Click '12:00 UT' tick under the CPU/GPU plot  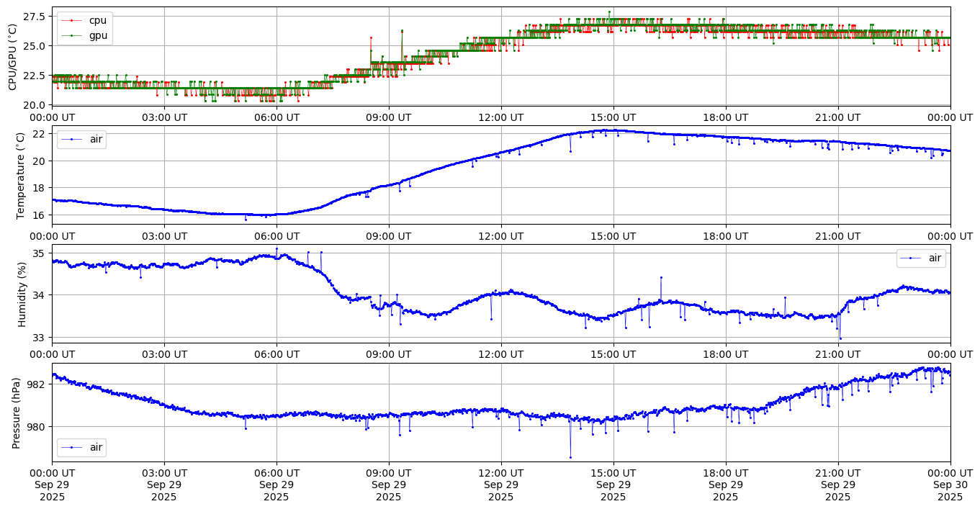[500, 117]
